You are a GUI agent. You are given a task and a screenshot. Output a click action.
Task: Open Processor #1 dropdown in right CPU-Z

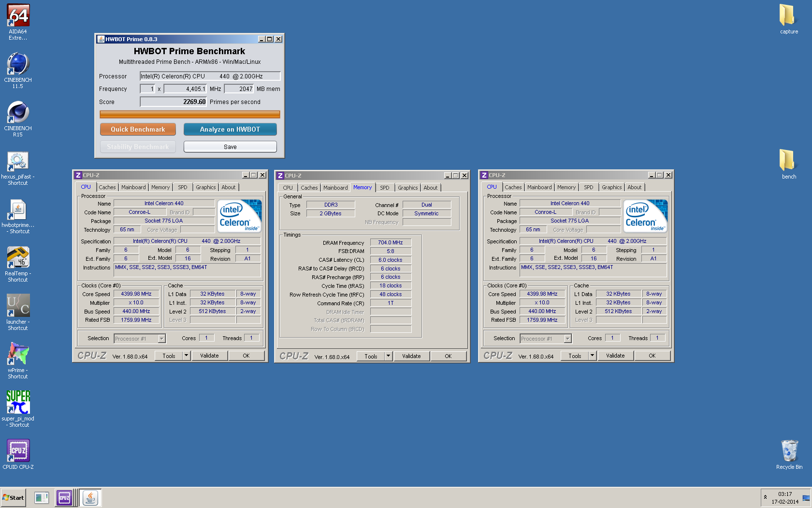pos(546,339)
